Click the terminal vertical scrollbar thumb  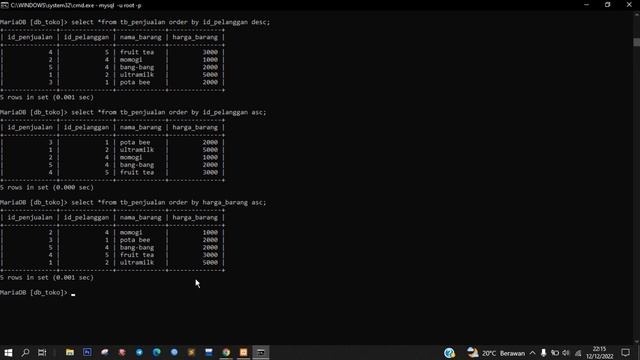pos(636,42)
